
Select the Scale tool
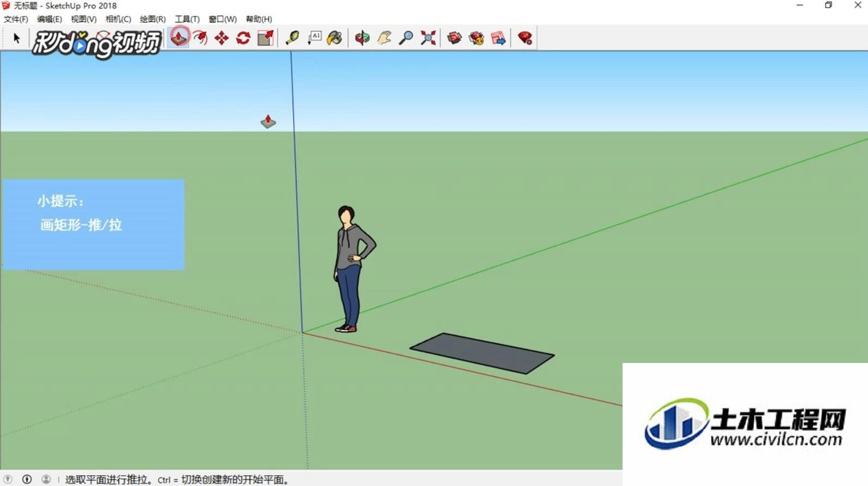click(x=266, y=38)
